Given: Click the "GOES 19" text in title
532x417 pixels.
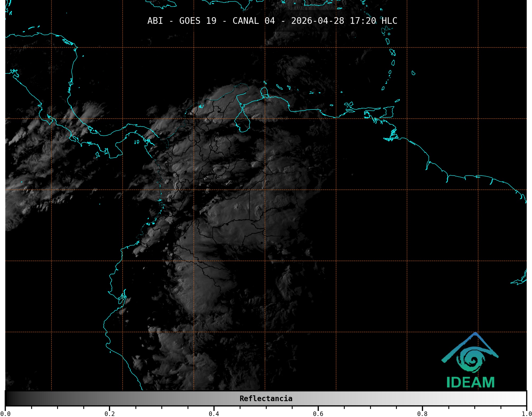Looking at the screenshot, I should click(198, 21).
